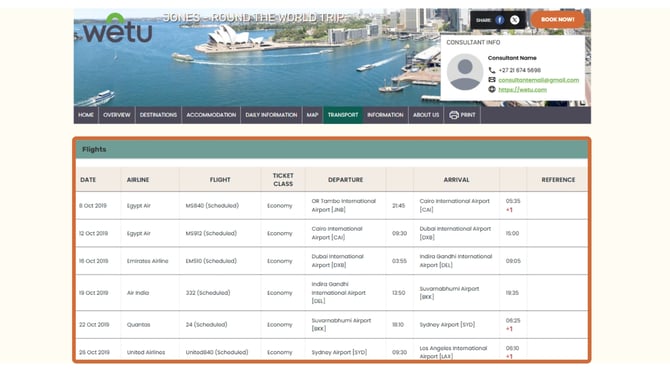Click the consultant phone number
Image resolution: width=670 pixels, height=372 pixels.
(x=519, y=70)
